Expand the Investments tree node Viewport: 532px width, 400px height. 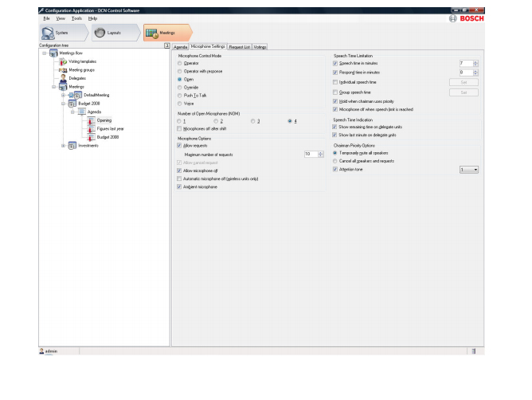(x=64, y=145)
